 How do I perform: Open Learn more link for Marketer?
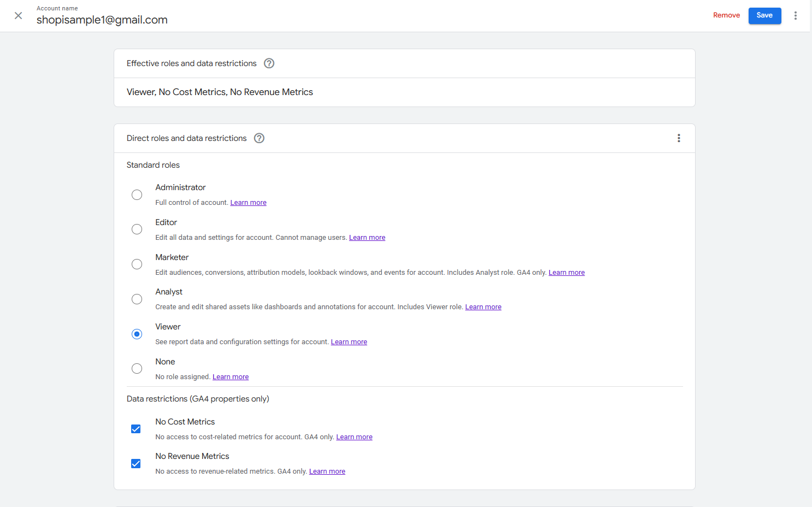(567, 273)
